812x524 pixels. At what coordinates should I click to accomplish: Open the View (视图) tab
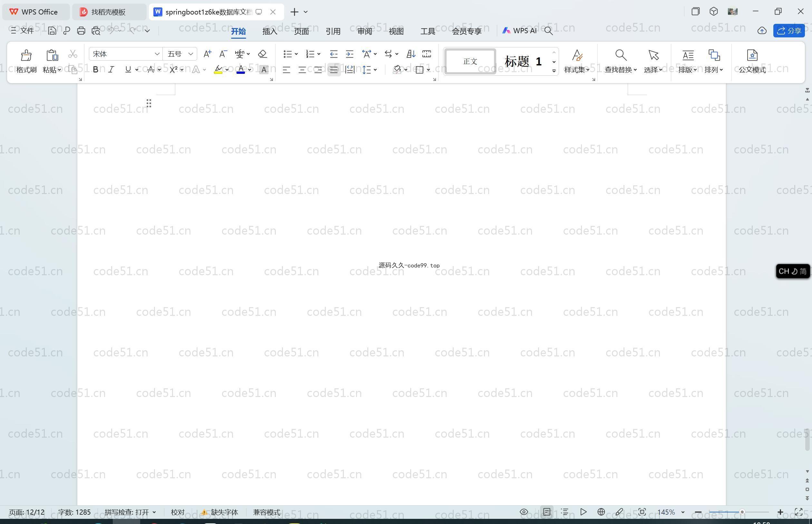tap(396, 31)
